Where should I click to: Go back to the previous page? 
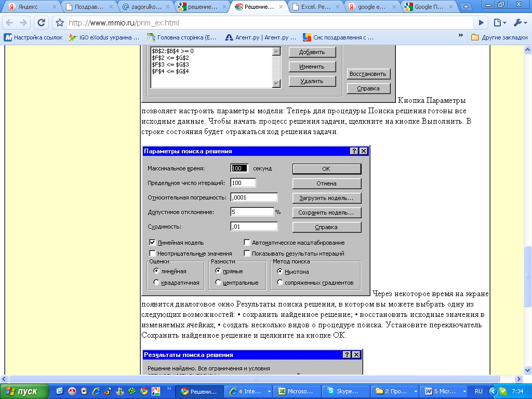(x=10, y=23)
